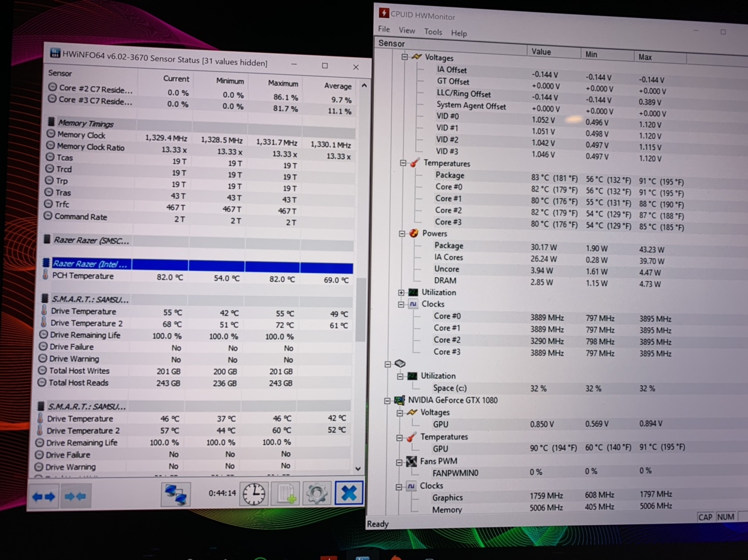Image resolution: width=748 pixels, height=560 pixels.
Task: Start logging with HWiNFO document plus icon
Action: point(285,493)
